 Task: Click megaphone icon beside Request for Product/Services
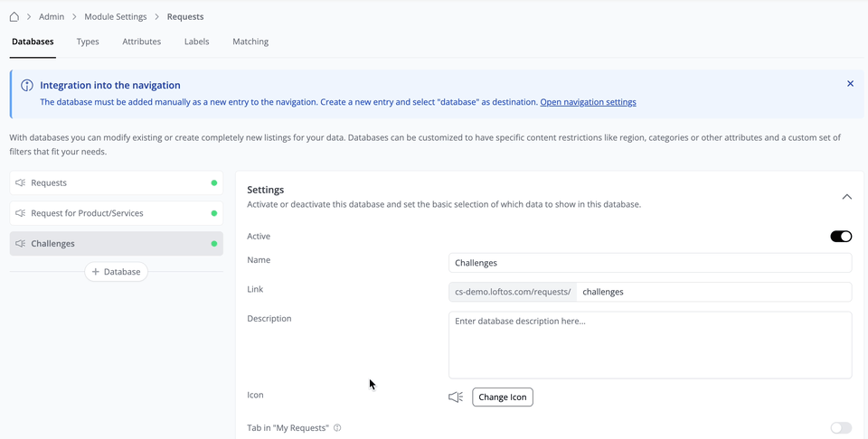point(21,213)
